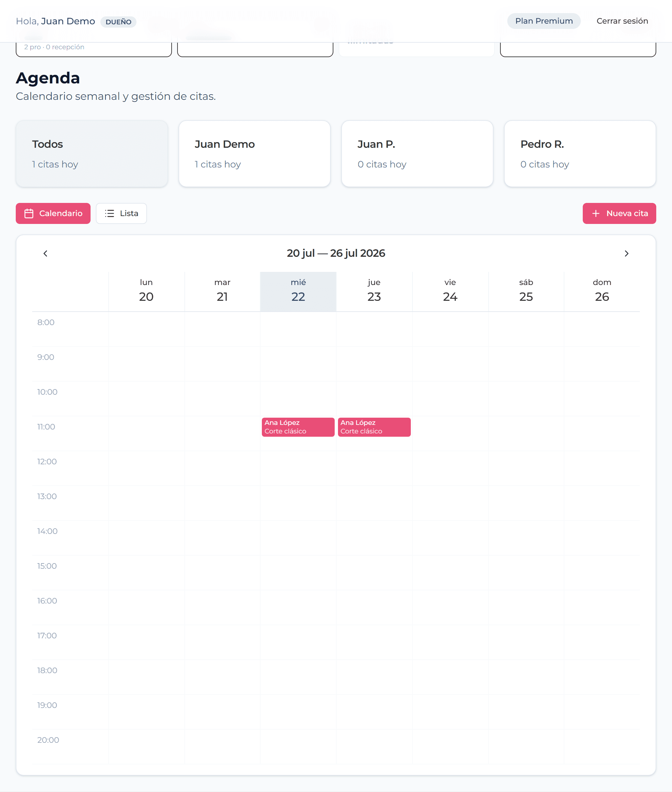Click the plus icon on Nueva cita

pos(596,213)
